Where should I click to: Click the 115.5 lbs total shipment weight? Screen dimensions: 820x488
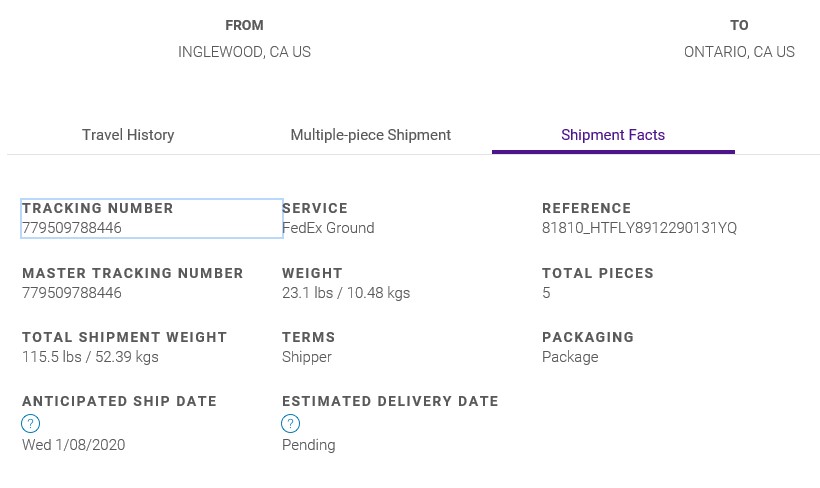[x=90, y=357]
